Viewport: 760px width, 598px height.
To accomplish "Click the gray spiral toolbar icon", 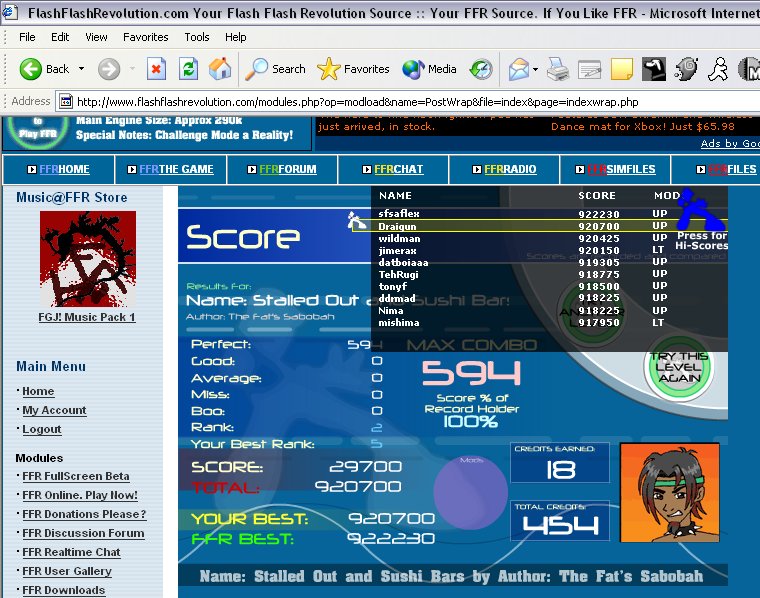I will 686,69.
